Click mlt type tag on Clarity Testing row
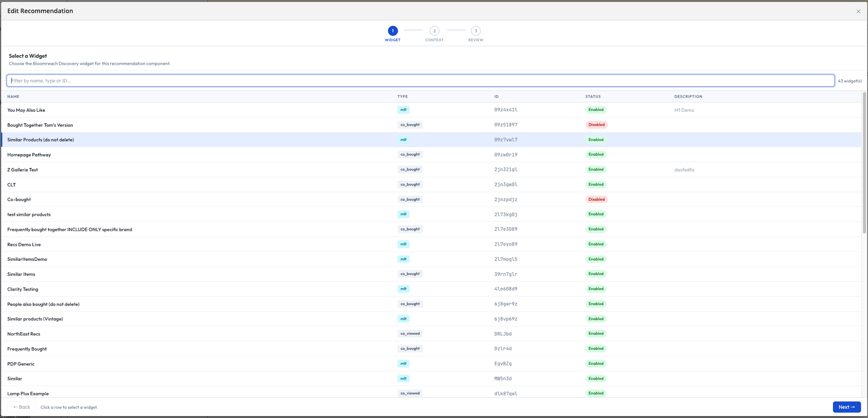This screenshot has height=418, width=868. 403,289
